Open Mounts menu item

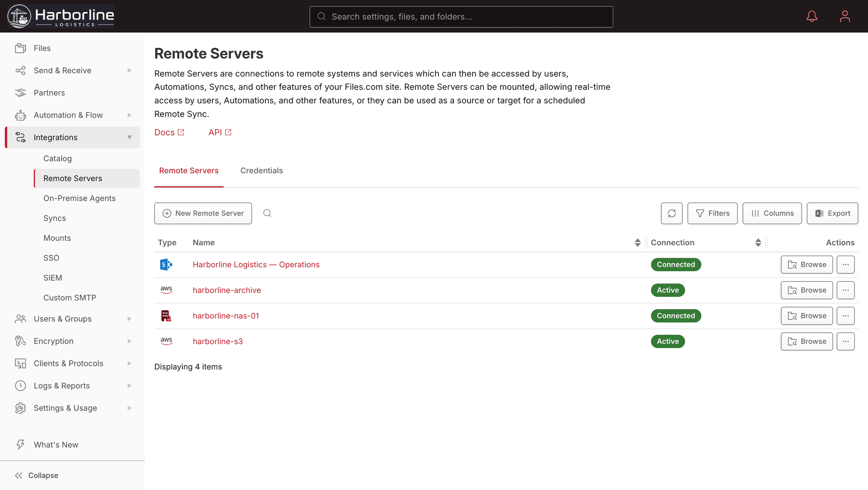[57, 238]
